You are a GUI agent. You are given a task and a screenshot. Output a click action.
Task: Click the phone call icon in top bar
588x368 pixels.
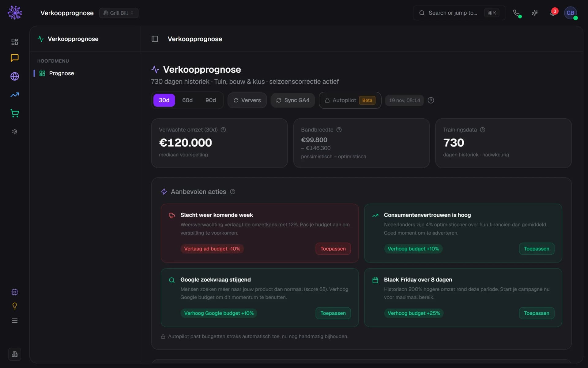516,13
